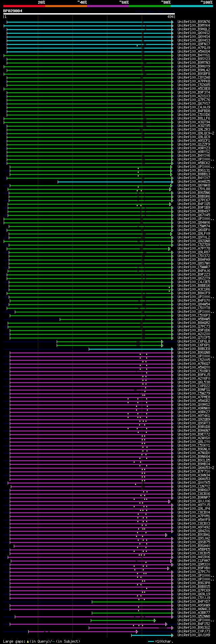
Task: Select label UniRef100_B4YYG1
Action: pos(194,55)
